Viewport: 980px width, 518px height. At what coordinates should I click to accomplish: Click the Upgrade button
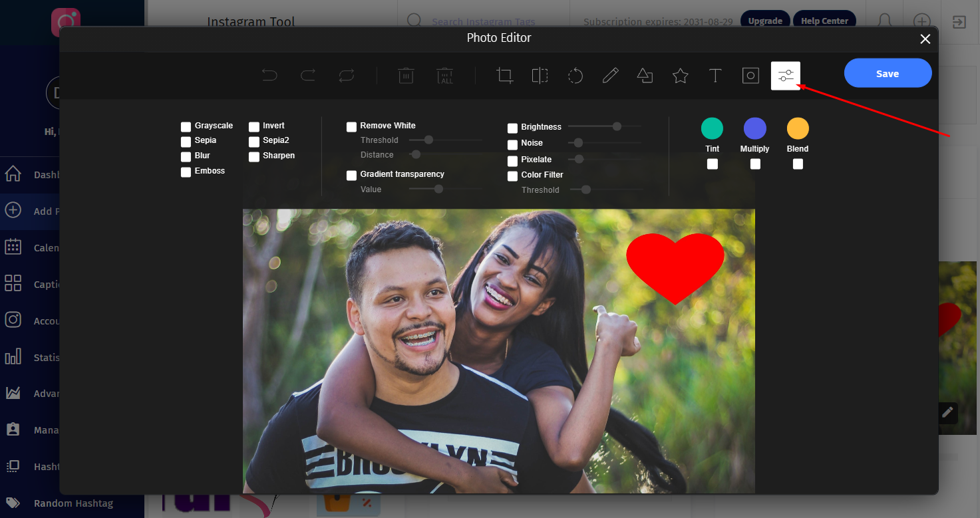(765, 21)
